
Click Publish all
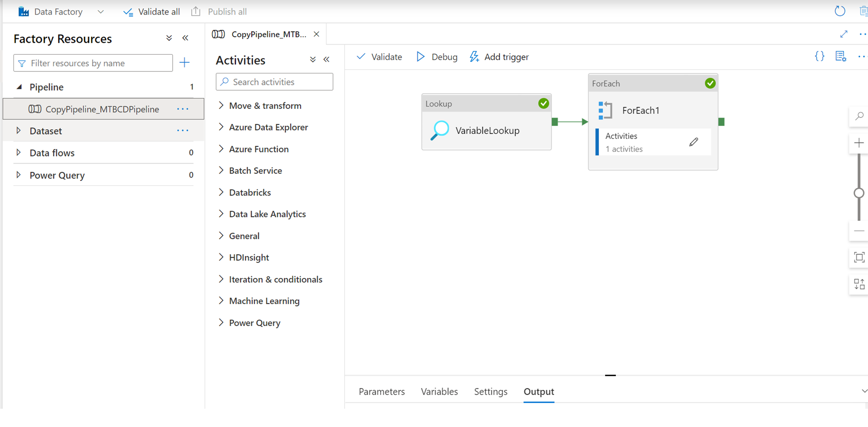(x=219, y=12)
